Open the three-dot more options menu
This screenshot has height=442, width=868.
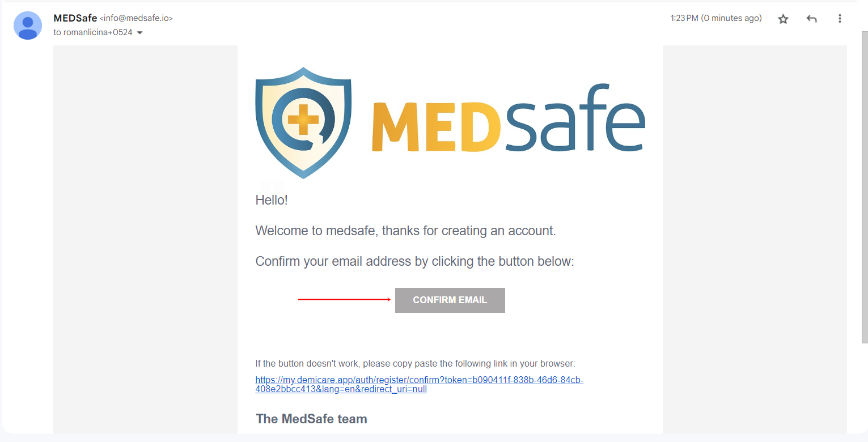pyautogui.click(x=840, y=19)
